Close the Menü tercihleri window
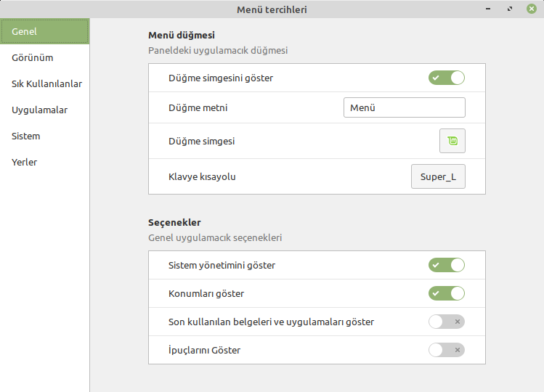Image resolution: width=544 pixels, height=392 pixels. [531, 9]
